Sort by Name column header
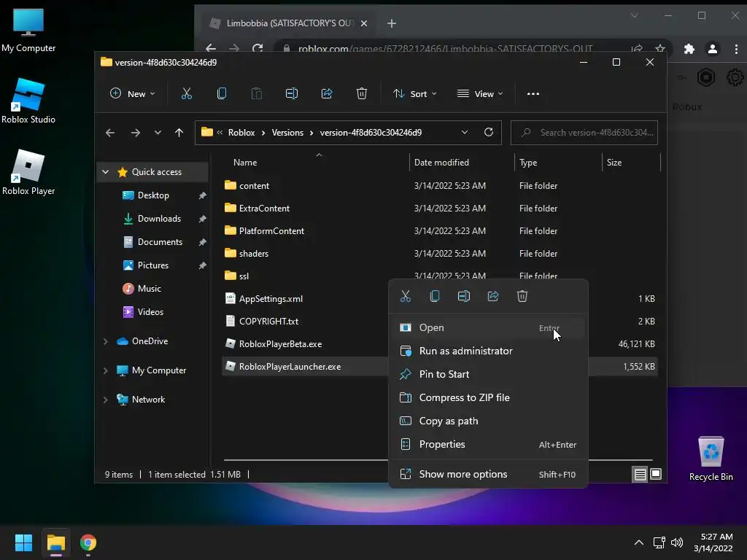The height and width of the screenshot is (560, 747). pos(245,163)
